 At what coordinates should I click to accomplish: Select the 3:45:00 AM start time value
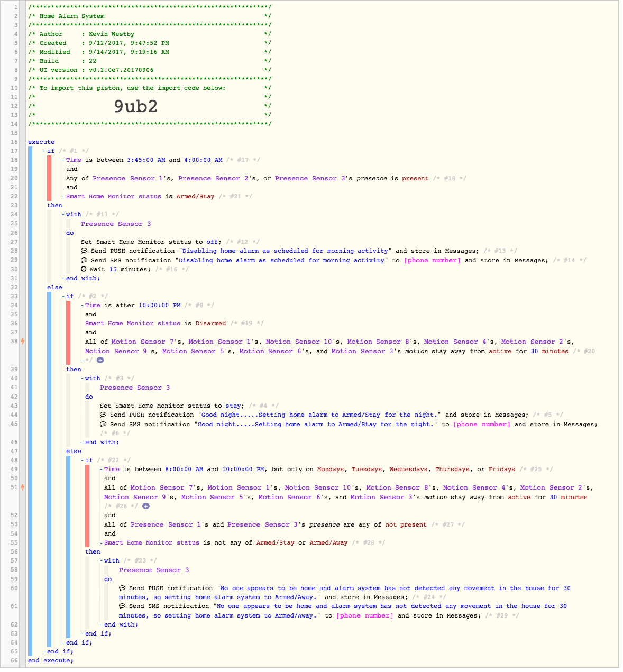pos(146,160)
